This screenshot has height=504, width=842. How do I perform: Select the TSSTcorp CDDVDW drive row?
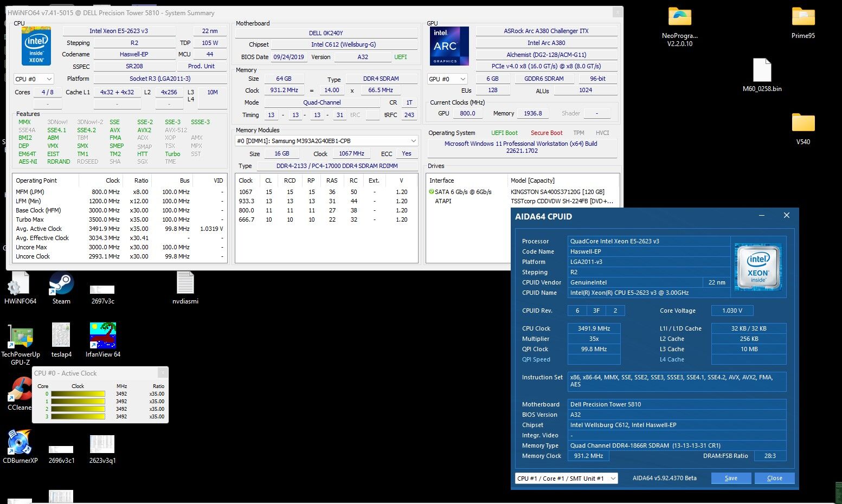click(522, 201)
